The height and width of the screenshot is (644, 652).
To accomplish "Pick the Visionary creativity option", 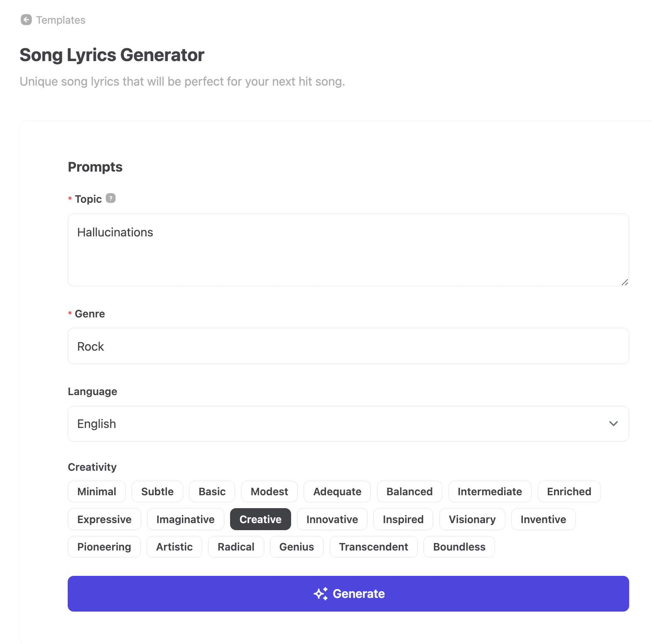I will [472, 519].
